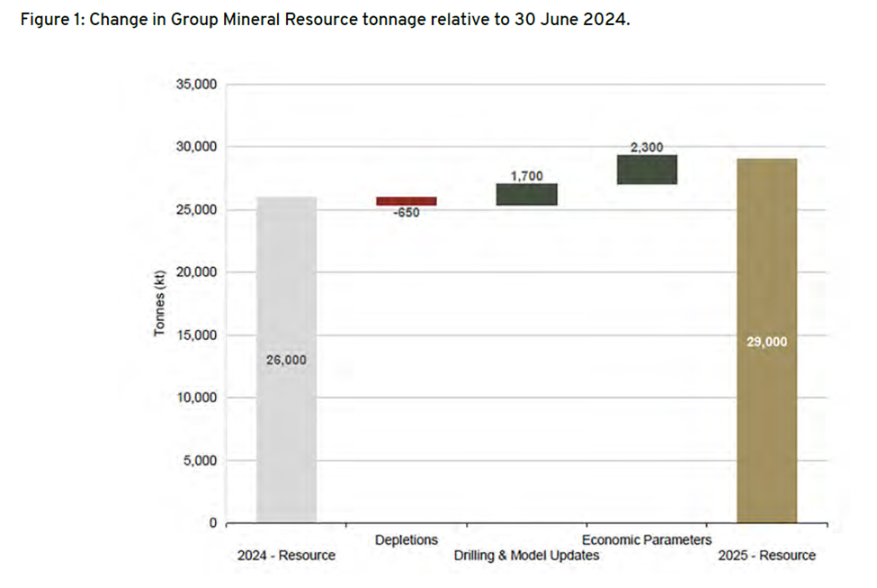Select the 2,300 data label

pos(646,147)
